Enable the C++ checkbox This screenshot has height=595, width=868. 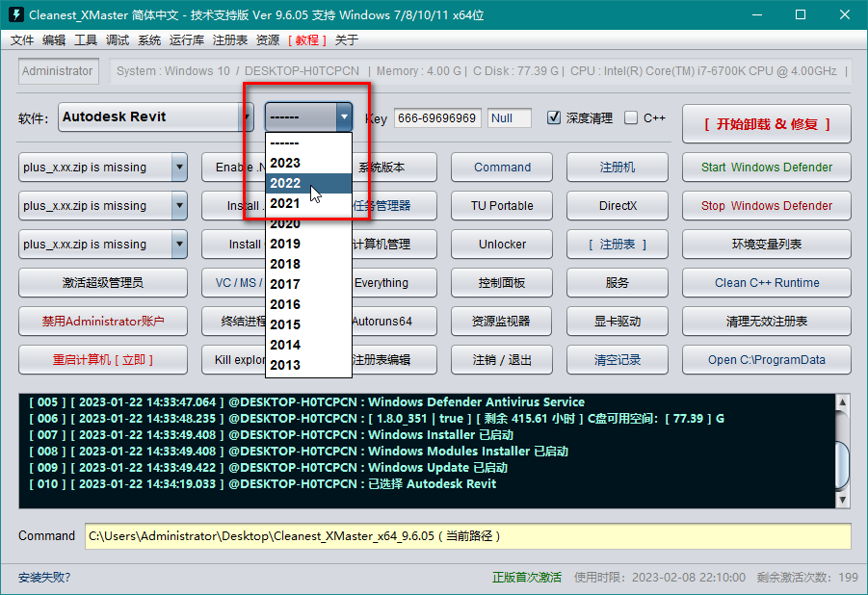tap(630, 117)
